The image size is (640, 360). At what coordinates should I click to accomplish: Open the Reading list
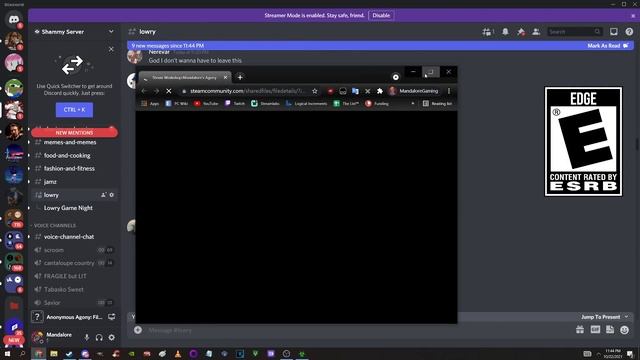(x=437, y=104)
